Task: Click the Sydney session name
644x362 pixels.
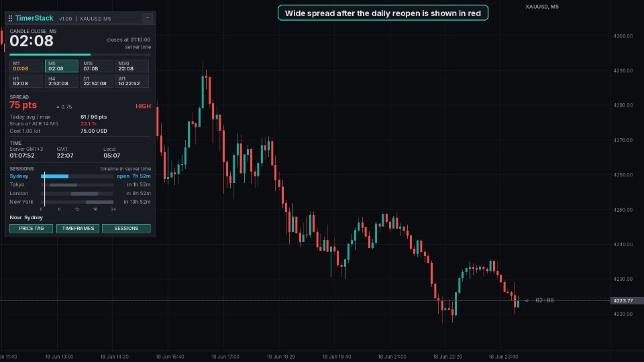Action: 19,176
